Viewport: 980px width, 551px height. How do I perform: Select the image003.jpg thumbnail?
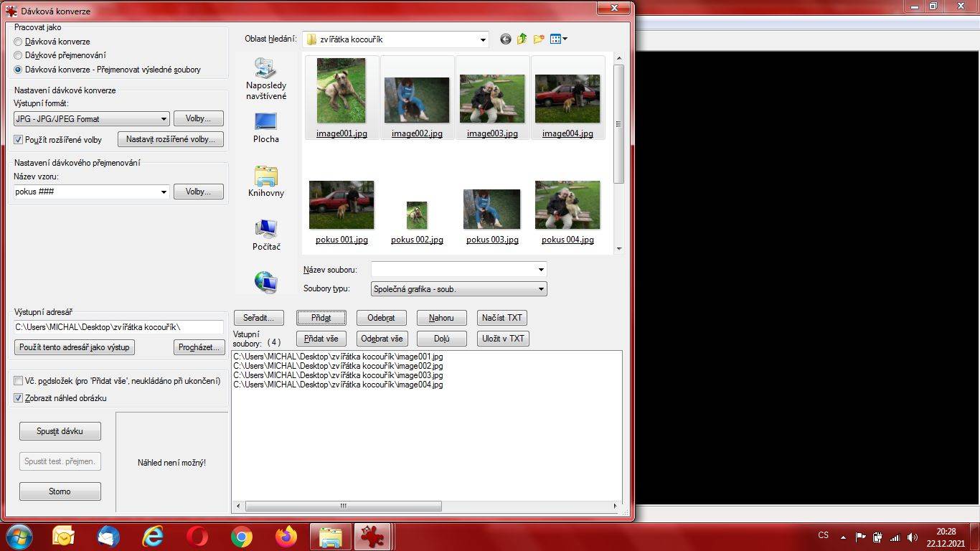(492, 99)
